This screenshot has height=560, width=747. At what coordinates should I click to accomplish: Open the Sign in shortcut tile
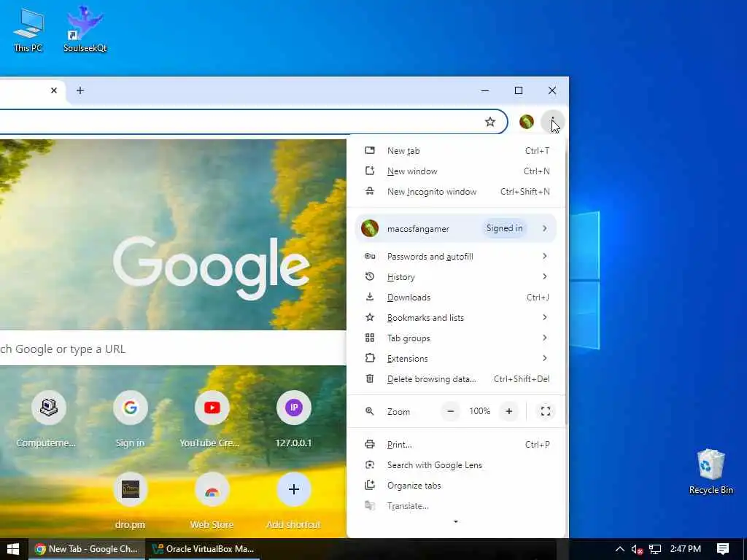pyautogui.click(x=130, y=419)
